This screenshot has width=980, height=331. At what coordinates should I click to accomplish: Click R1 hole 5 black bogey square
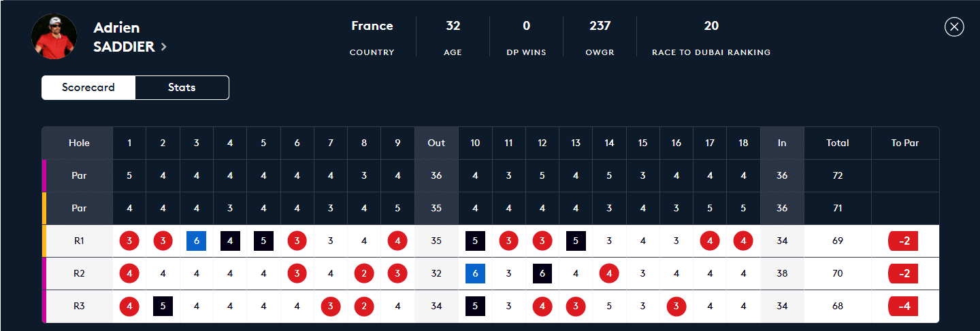263,241
